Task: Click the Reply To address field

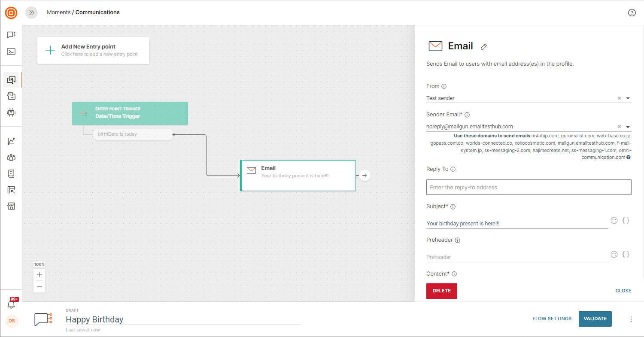Action: coord(529,187)
